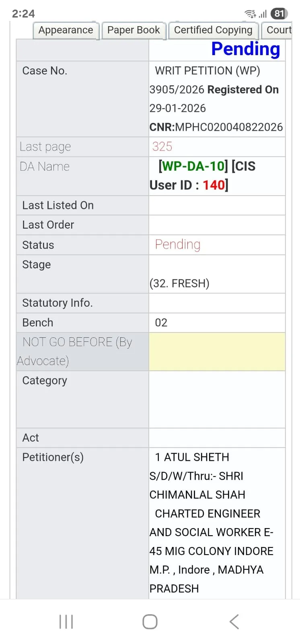Click the red Pending status value
The image size is (300, 644).
coord(177,245)
